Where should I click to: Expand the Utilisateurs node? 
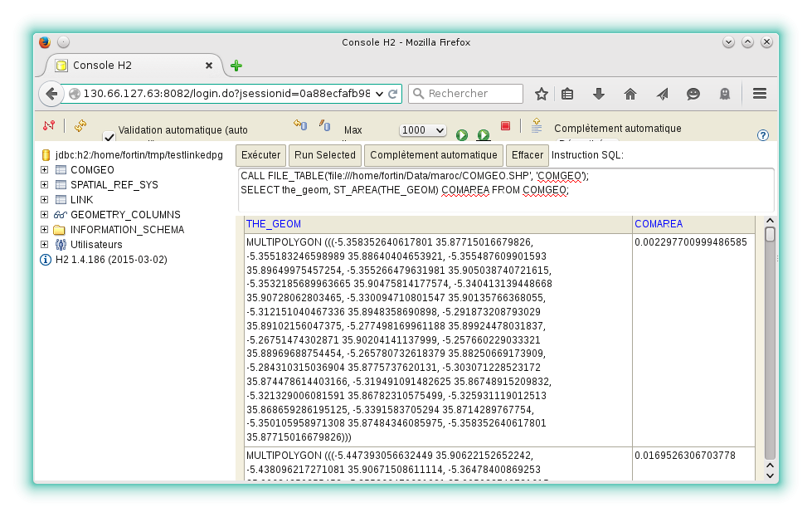[45, 245]
